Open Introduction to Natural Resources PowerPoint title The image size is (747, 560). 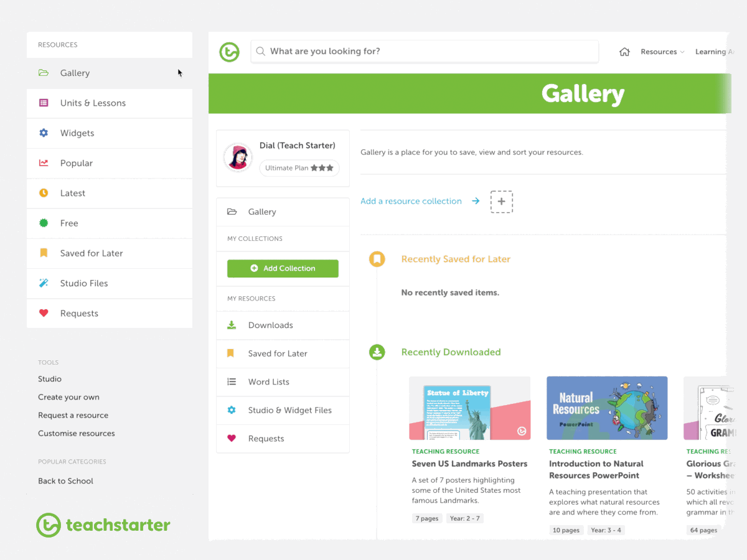tap(596, 470)
